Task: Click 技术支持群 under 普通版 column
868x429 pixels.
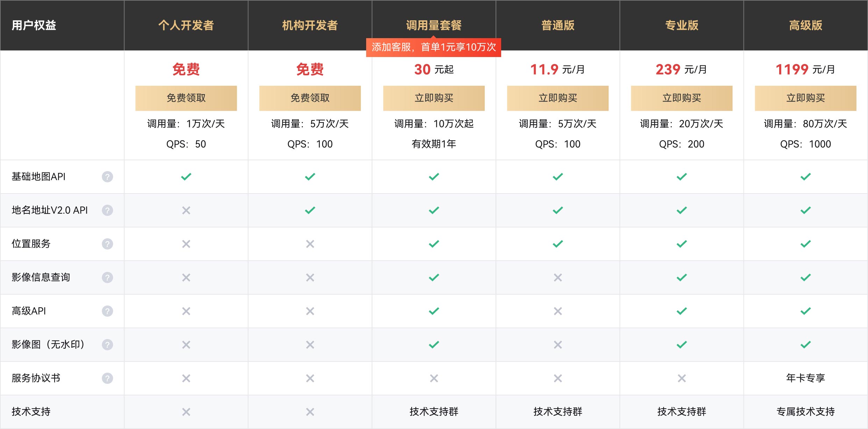Action: (x=557, y=412)
